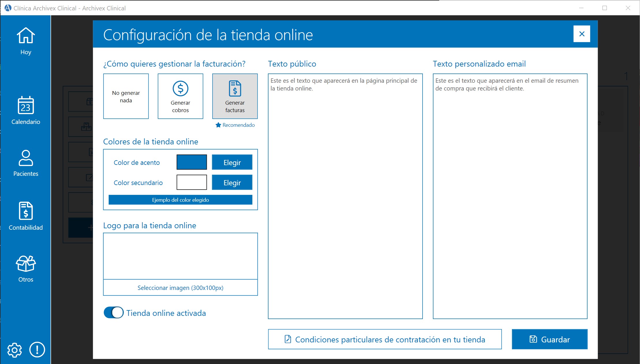
Task: Click the notification exclamation icon
Action: coord(37,350)
